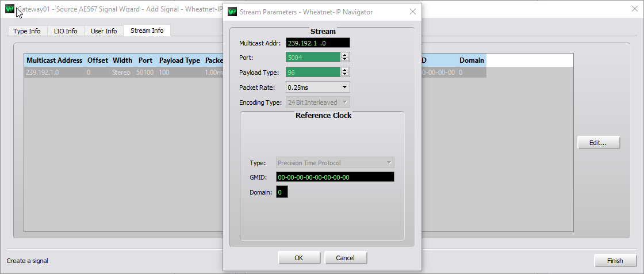This screenshot has height=274, width=644.
Task: Select the 239.192.1.0 stream row
Action: pyautogui.click(x=115, y=73)
